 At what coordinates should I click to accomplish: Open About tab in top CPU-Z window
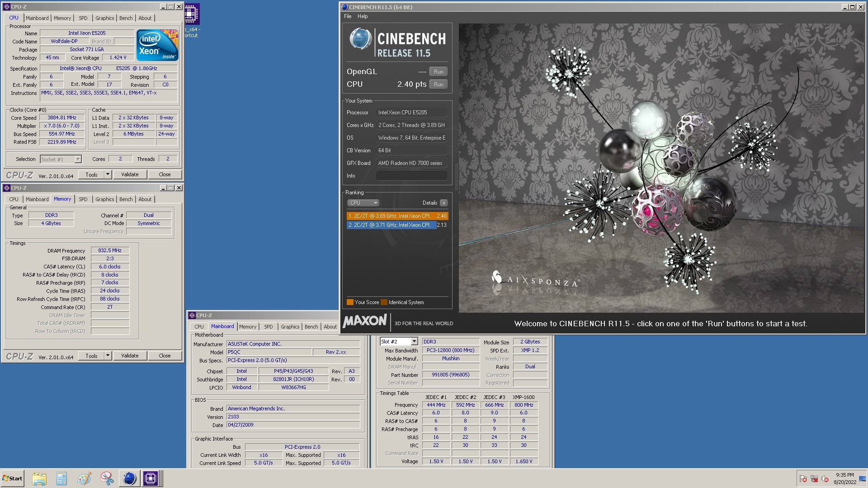145,18
